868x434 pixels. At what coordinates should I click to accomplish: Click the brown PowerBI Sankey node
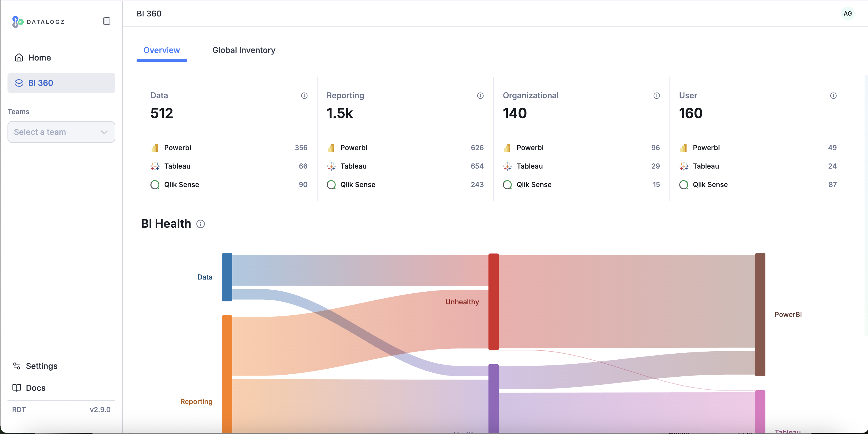coord(760,314)
